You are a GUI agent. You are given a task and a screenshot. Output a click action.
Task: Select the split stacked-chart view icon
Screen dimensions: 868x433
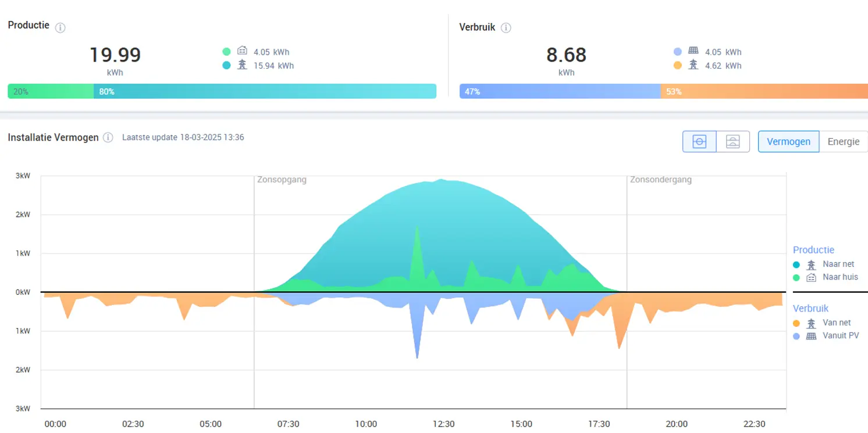[732, 142]
